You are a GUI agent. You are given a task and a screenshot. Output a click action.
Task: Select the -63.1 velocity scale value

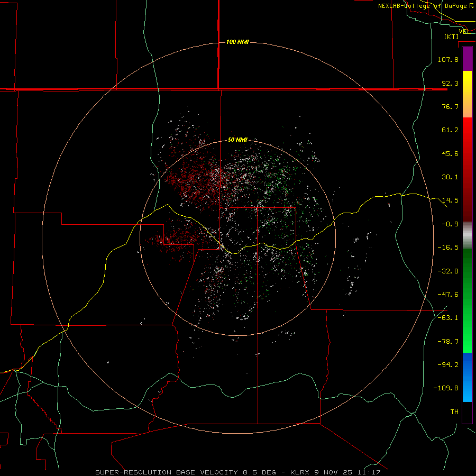tap(448, 318)
